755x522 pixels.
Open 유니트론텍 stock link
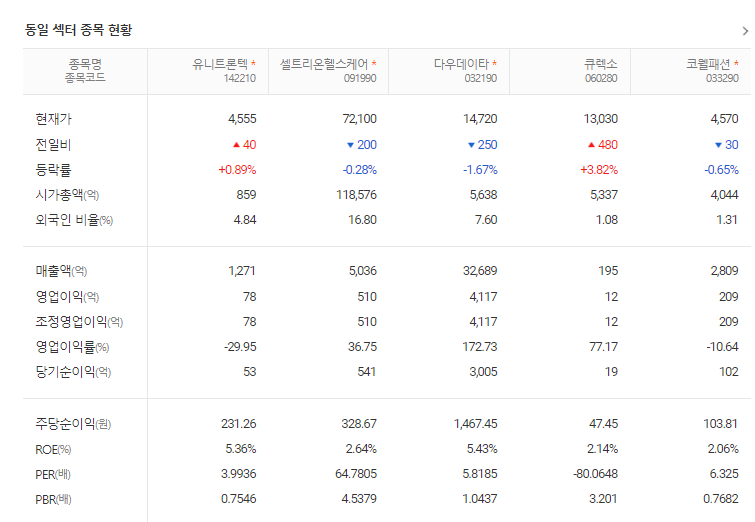(220, 64)
